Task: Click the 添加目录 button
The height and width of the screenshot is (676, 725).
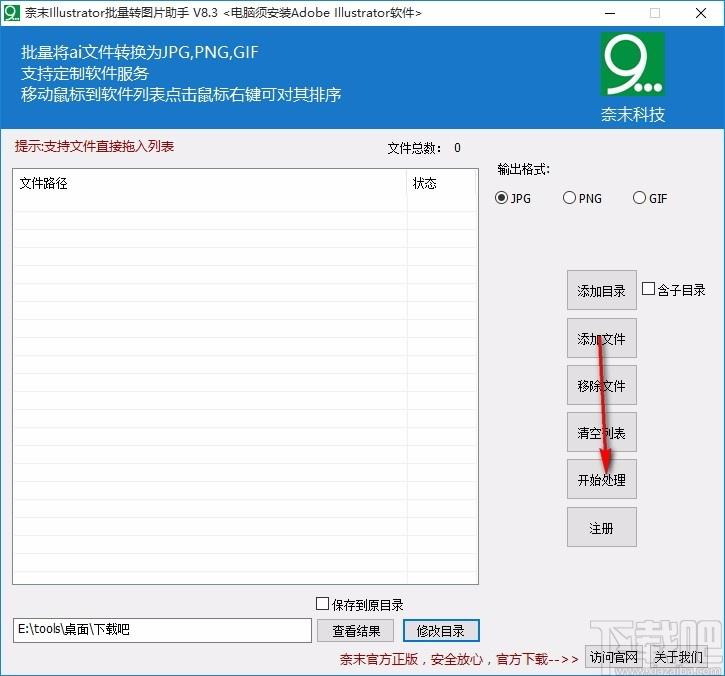Action: 602,290
